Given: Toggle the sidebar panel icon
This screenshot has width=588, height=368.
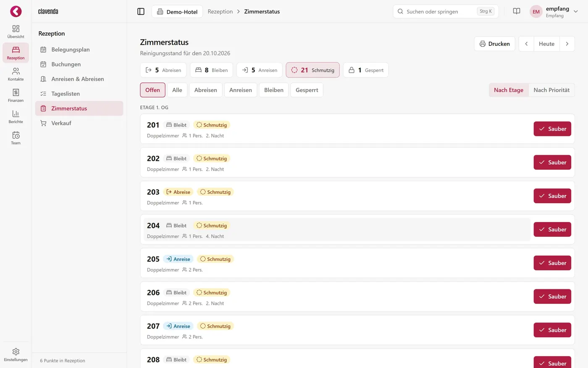Looking at the screenshot, I should pyautogui.click(x=141, y=11).
